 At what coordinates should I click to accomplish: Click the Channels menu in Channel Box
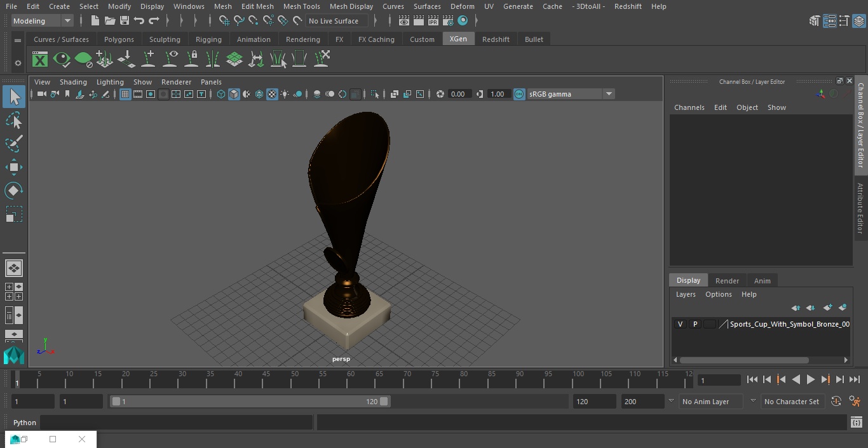[689, 107]
